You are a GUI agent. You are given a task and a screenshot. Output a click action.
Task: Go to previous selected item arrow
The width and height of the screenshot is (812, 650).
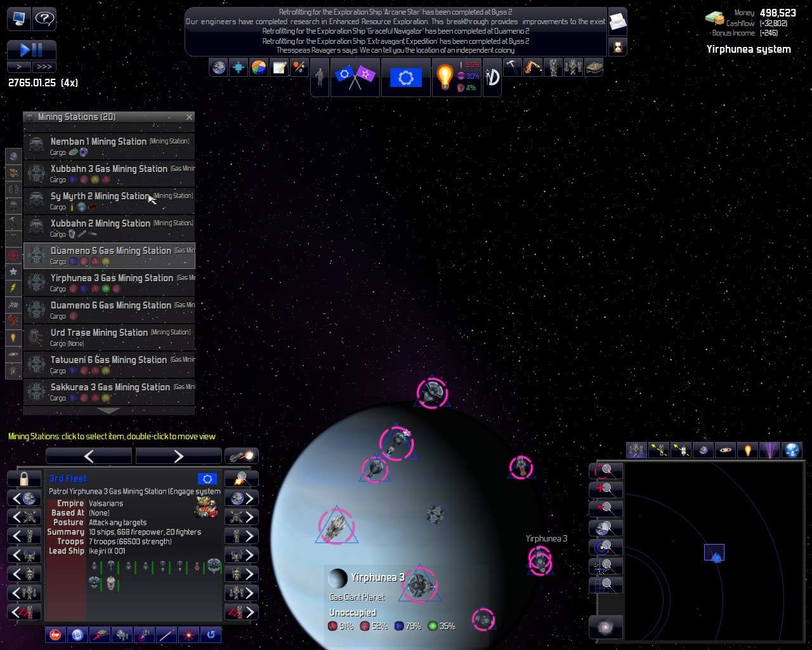point(89,456)
